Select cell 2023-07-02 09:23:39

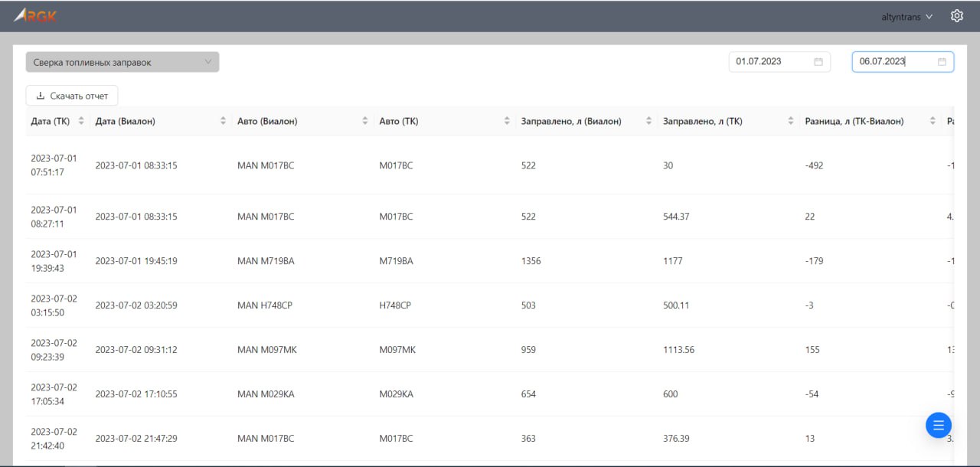point(54,350)
